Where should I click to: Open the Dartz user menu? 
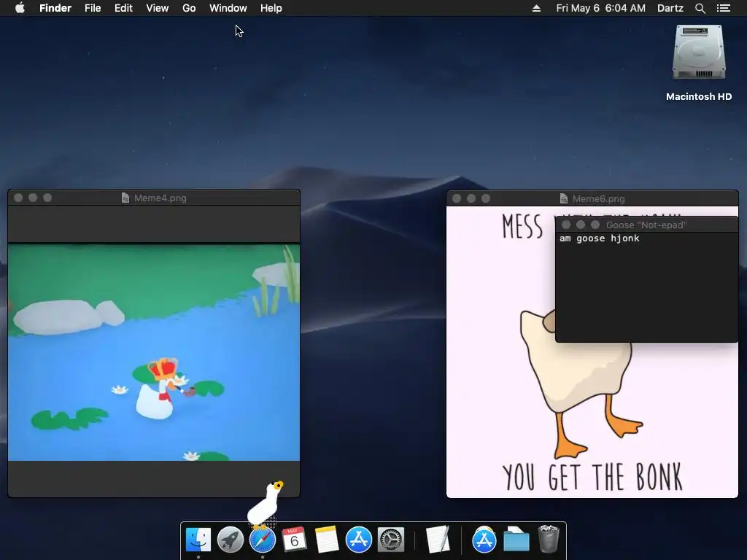670,8
